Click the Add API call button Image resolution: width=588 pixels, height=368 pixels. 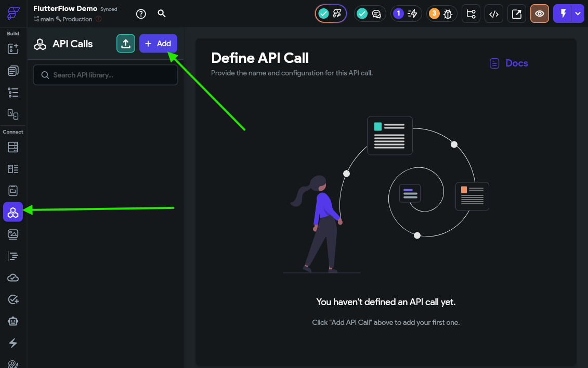pyautogui.click(x=158, y=44)
